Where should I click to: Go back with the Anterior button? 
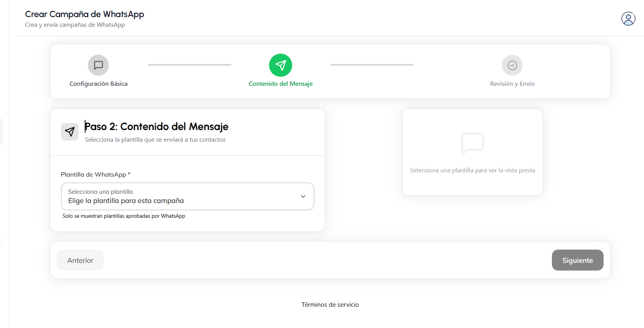[x=80, y=260]
